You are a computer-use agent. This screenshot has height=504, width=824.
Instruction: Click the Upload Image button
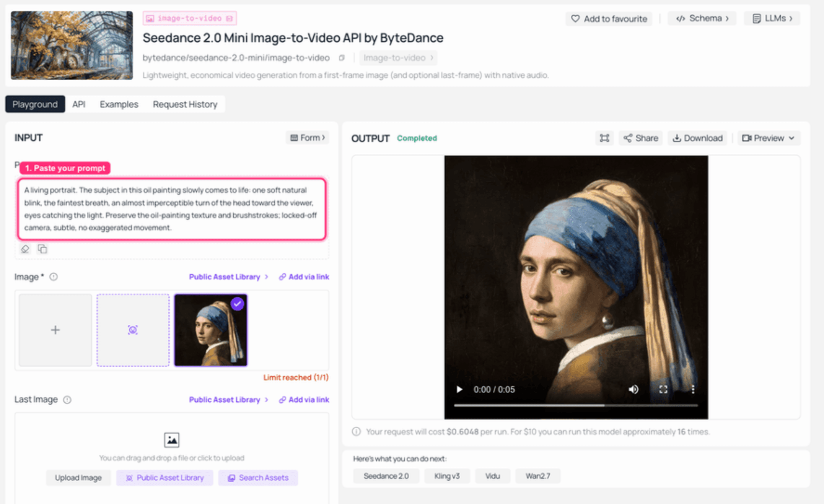(x=78, y=478)
